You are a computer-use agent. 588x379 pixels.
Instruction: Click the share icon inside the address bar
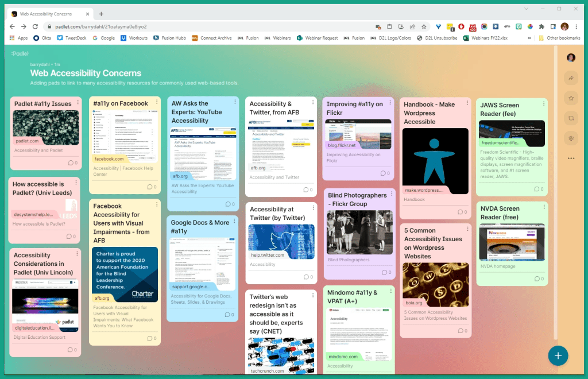tap(412, 26)
